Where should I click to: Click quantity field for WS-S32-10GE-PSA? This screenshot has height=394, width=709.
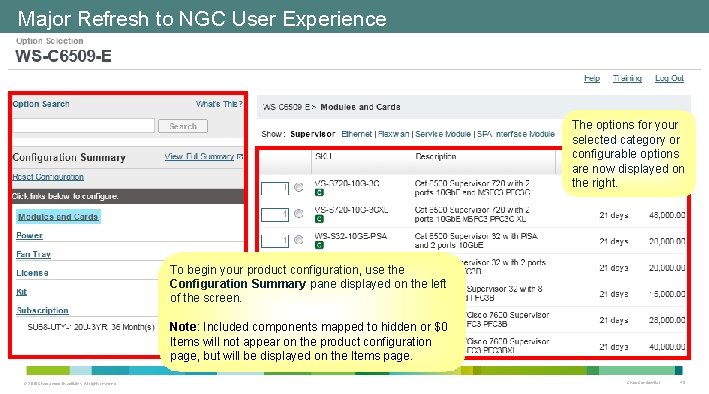(274, 241)
